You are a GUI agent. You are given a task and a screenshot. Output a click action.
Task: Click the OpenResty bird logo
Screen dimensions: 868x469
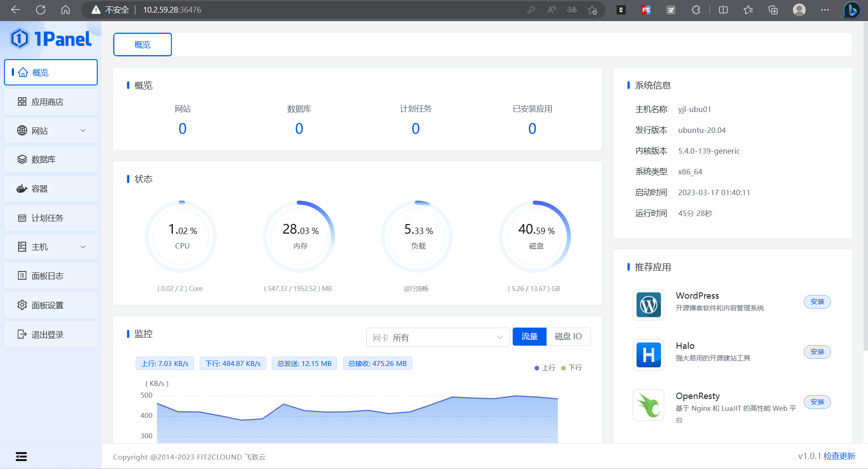click(x=649, y=405)
